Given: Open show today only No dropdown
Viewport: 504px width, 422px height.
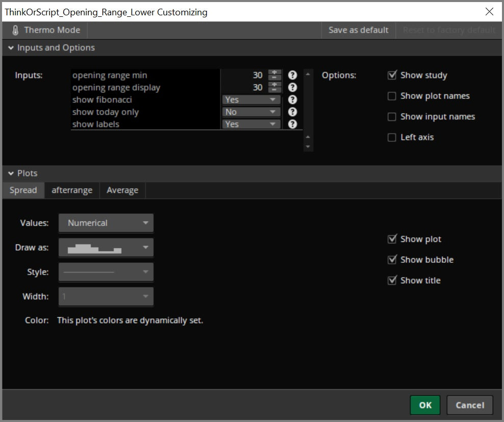Looking at the screenshot, I should coord(251,112).
